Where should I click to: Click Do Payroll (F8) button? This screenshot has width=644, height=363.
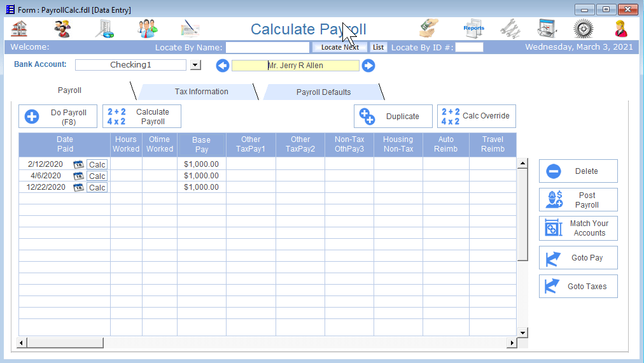tap(58, 117)
